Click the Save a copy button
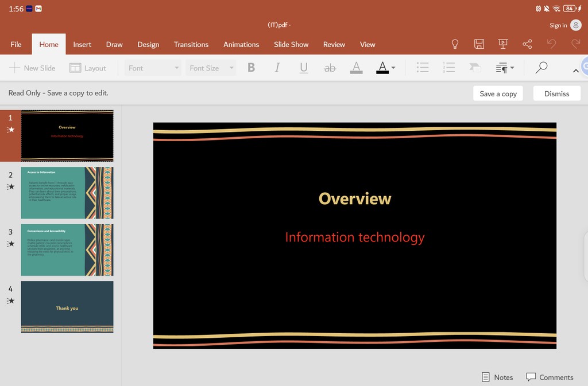588x386 pixels. pyautogui.click(x=498, y=93)
